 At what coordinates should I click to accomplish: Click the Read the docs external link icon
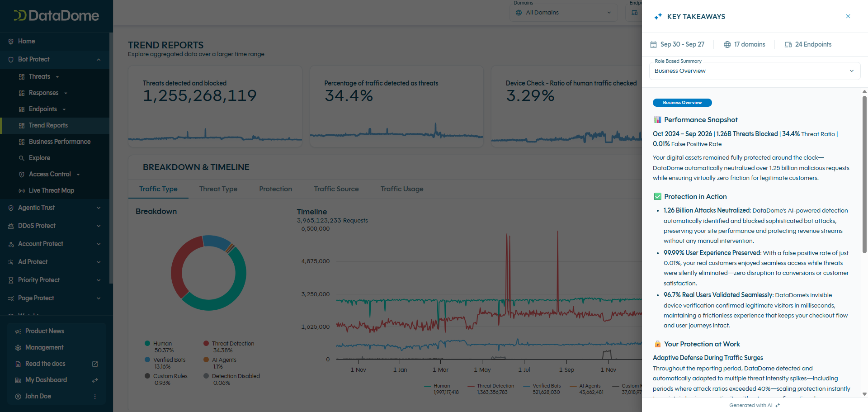(x=95, y=364)
